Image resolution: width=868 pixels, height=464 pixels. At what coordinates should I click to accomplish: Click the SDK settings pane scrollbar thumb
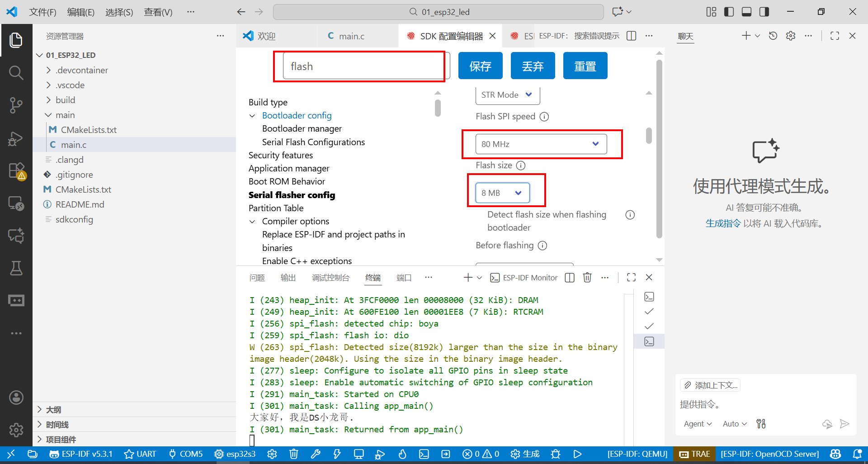pyautogui.click(x=649, y=136)
